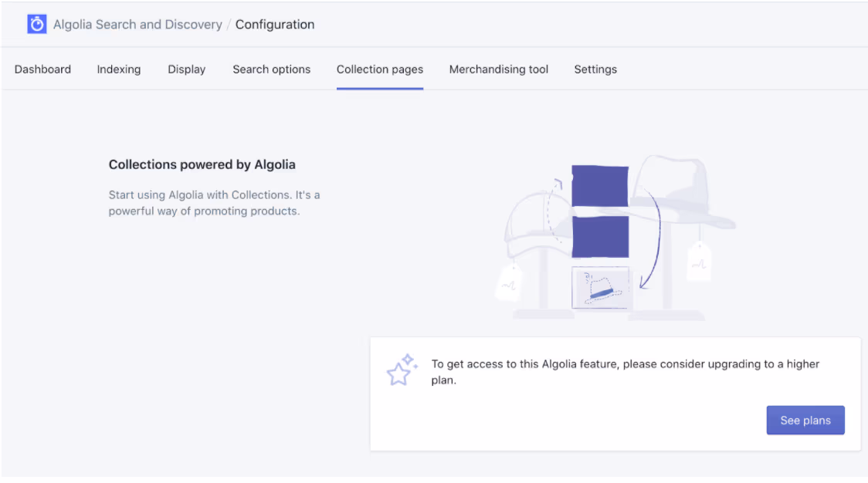868x483 pixels.
Task: Switch to the Settings tab
Action: point(595,69)
